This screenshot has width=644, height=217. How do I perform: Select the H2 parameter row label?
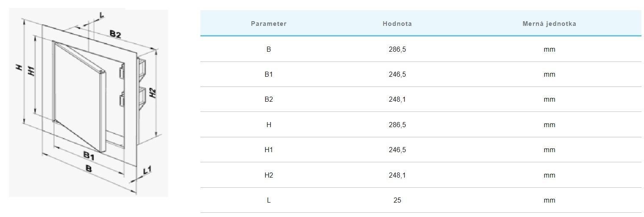[x=269, y=175]
